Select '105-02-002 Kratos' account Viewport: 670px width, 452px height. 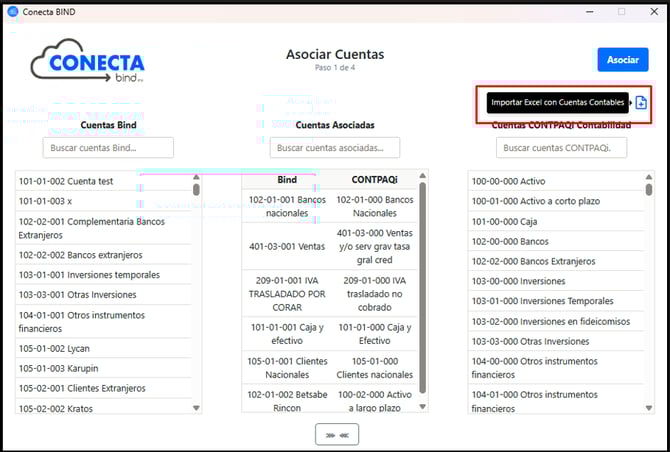pos(104,407)
